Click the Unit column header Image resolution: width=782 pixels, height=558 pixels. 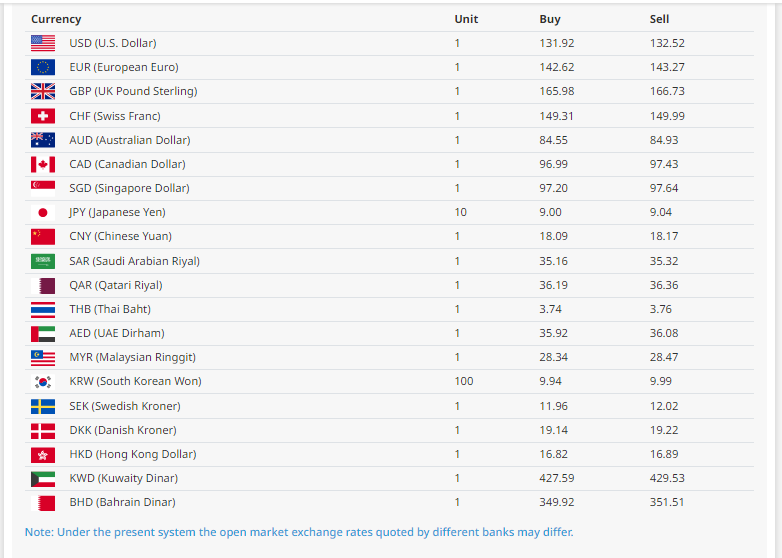(466, 19)
